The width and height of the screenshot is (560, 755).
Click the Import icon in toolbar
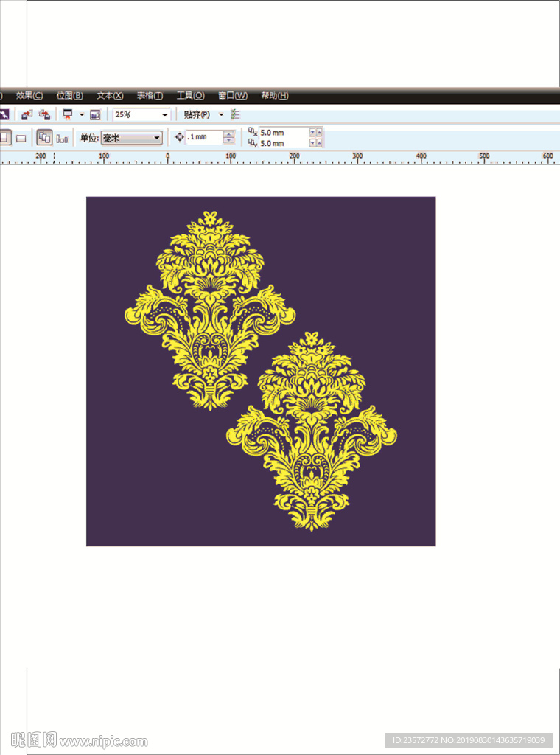tap(27, 114)
